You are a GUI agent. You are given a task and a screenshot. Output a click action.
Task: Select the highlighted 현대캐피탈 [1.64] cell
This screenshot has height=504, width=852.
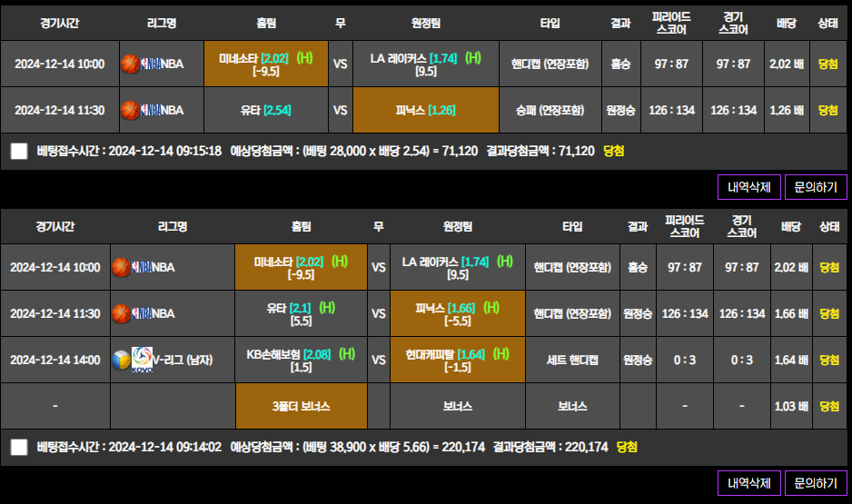[x=457, y=360]
